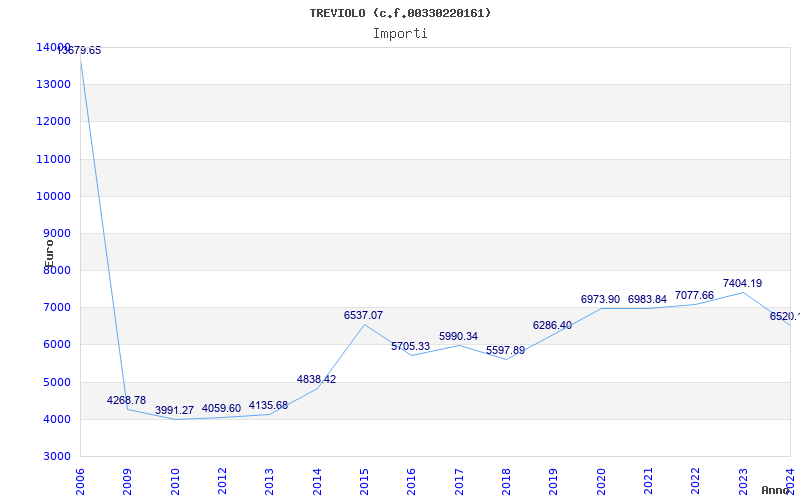Image resolution: width=800 pixels, height=500 pixels.
Task: Select the 4135.68 value label
Action: click(268, 406)
